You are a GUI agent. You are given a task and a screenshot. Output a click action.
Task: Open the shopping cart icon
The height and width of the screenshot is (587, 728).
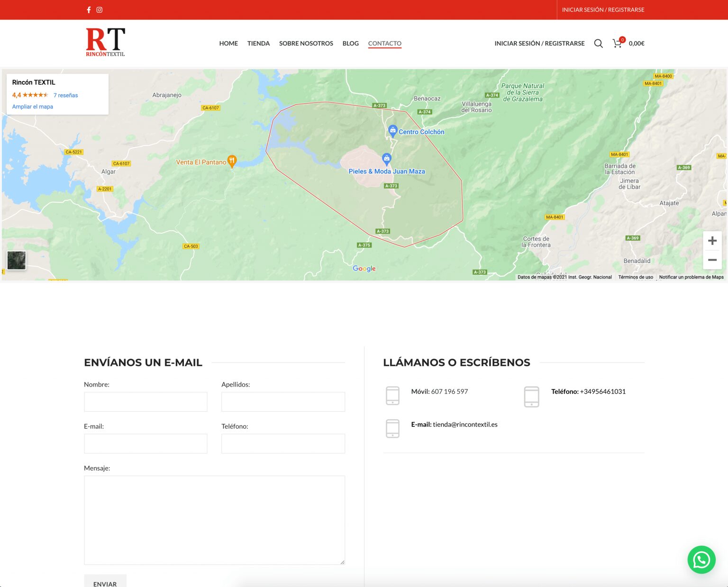click(617, 44)
